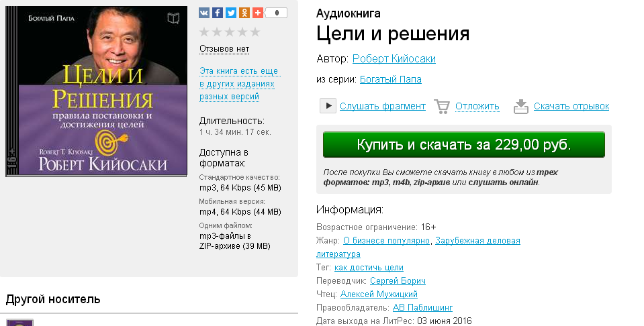Tweet this book via Twitter icon
Viewport: 644px width, 326px height.
[x=231, y=13]
